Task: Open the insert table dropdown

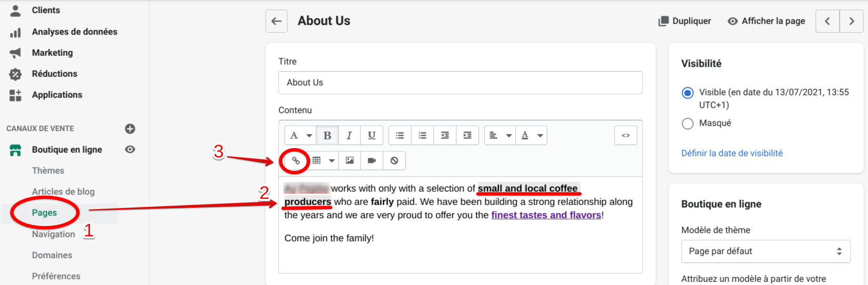Action: 323,160
